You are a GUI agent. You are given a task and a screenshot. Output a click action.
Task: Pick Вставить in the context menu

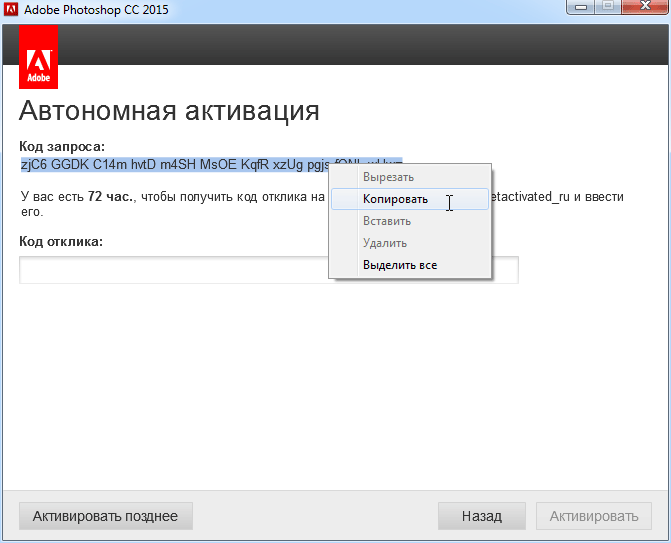[x=410, y=221]
